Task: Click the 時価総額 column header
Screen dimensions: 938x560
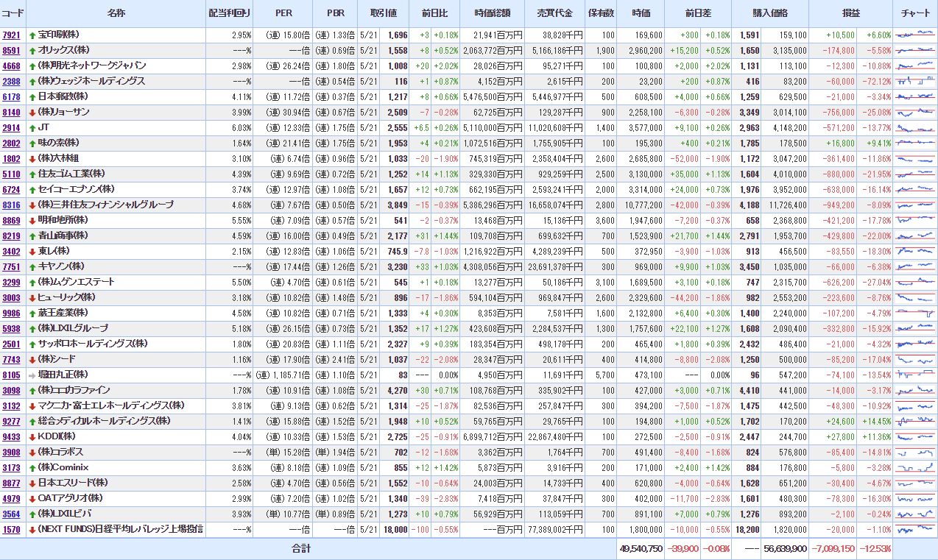Action: click(x=493, y=13)
